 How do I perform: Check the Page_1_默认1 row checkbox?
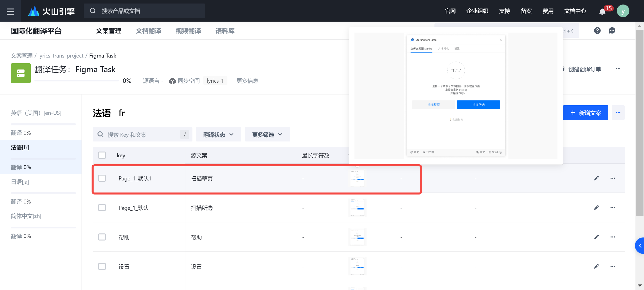102,178
